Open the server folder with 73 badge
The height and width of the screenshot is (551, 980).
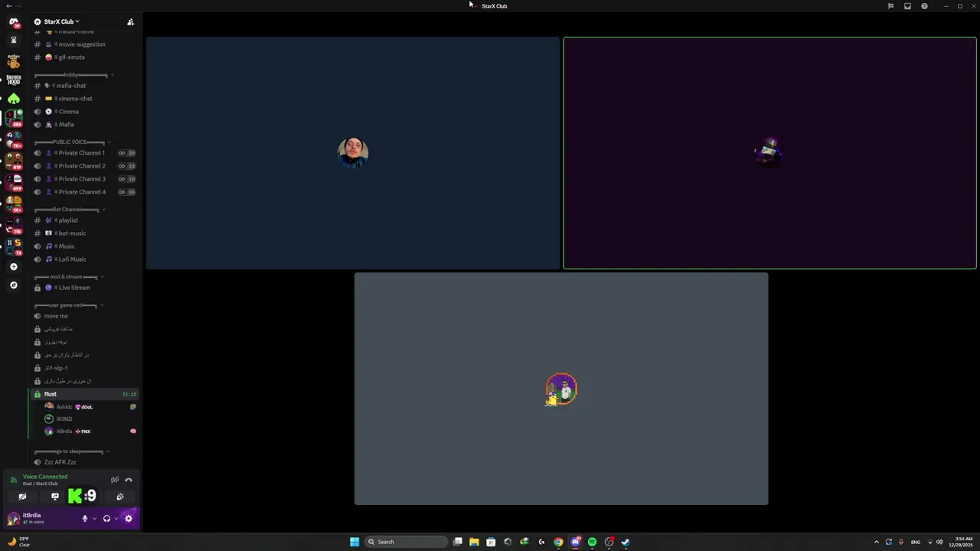(x=14, y=246)
